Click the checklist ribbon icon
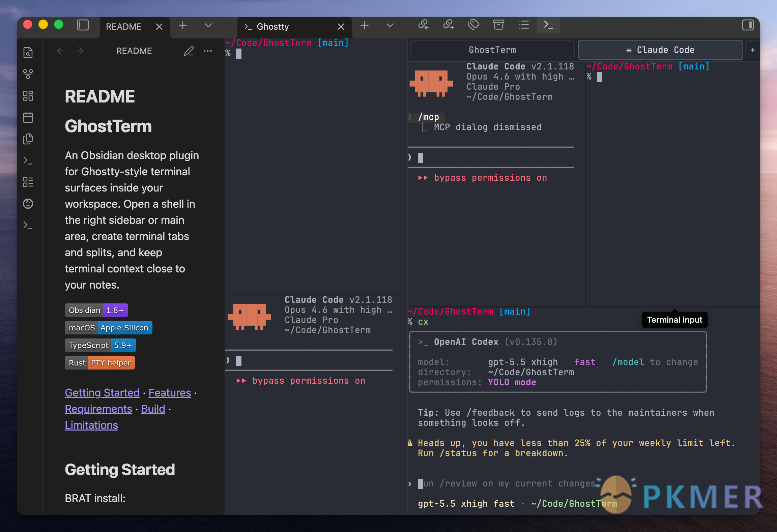 coord(28,182)
